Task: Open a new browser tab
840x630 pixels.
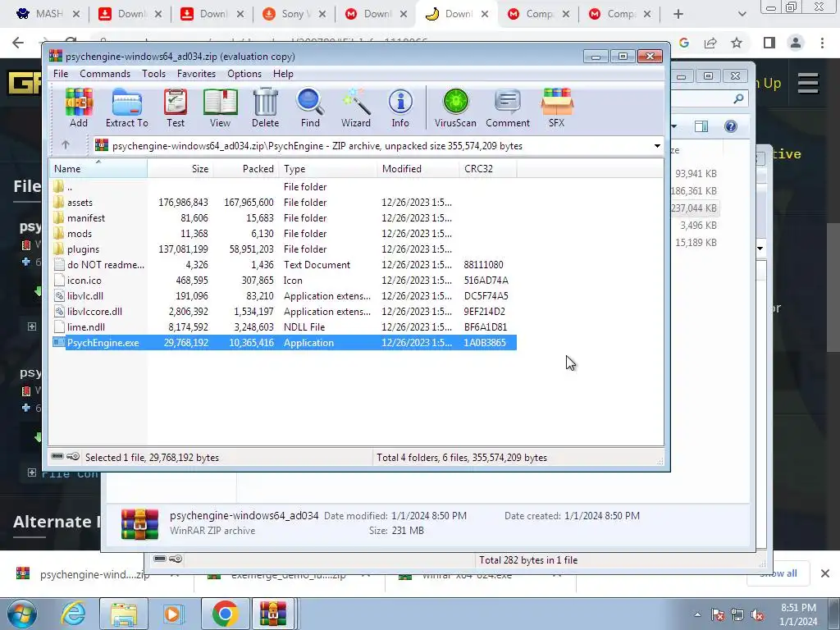Action: click(678, 14)
